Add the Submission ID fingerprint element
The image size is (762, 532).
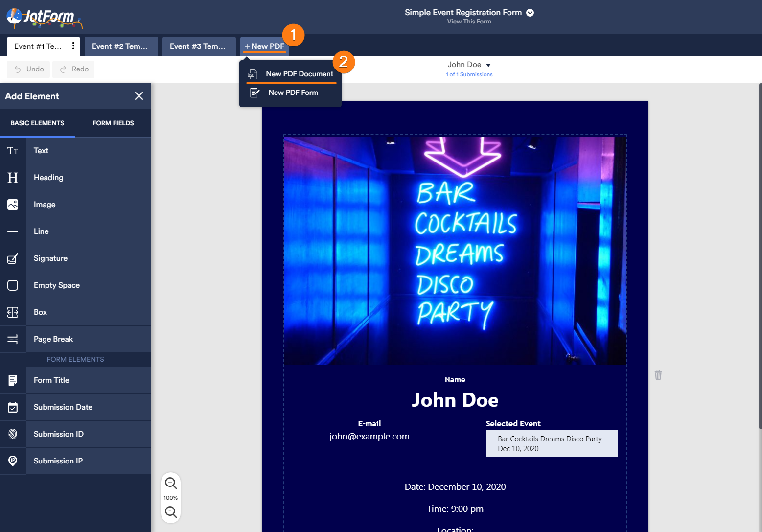point(13,434)
